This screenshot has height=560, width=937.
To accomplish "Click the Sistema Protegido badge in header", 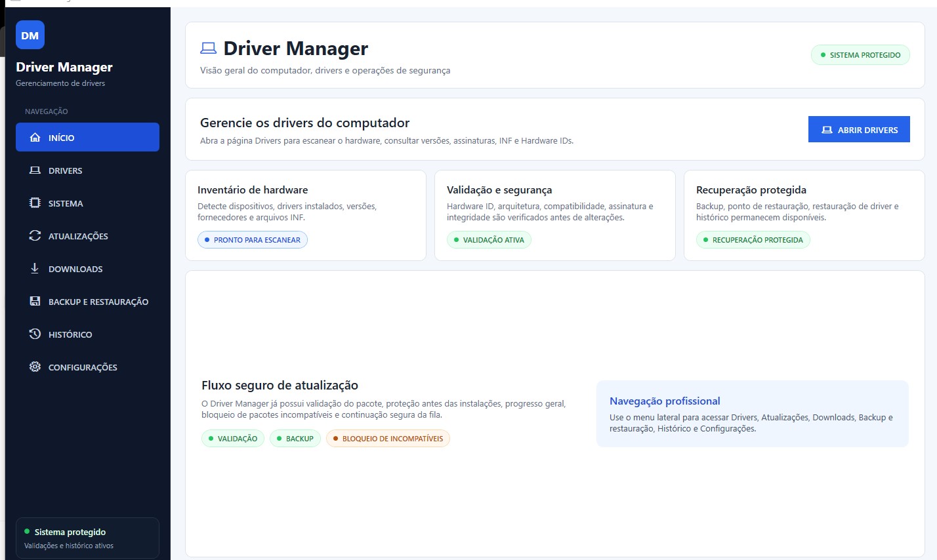I will point(860,55).
